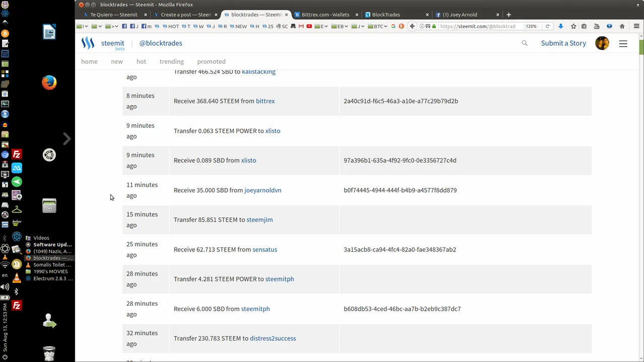Click the user logout arrow desktop icon

tap(49, 321)
